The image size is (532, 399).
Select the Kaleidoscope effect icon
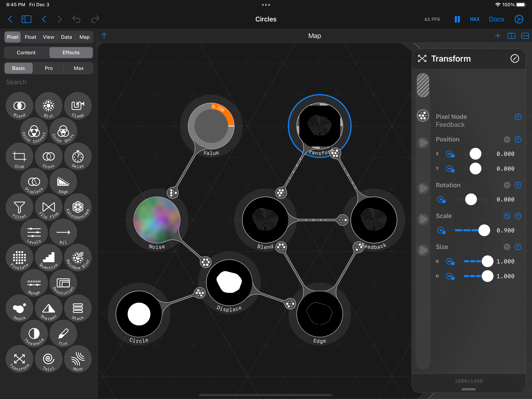coord(78,207)
